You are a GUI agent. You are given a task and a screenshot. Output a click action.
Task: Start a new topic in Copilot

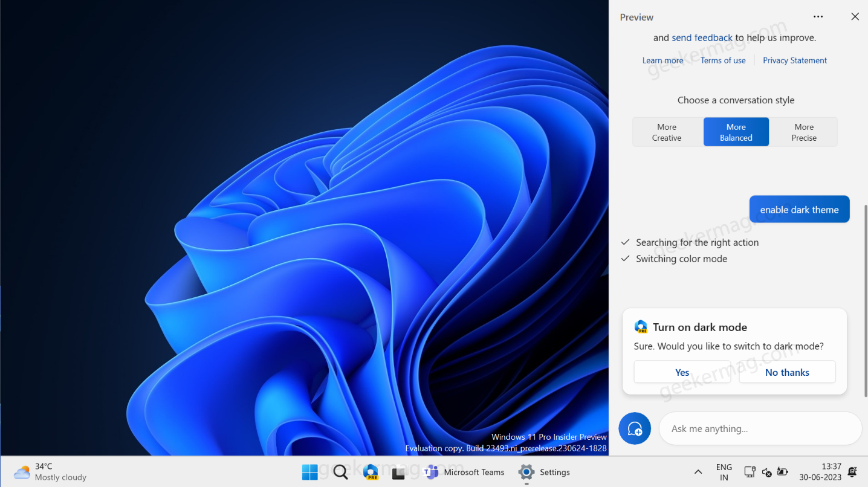(635, 428)
